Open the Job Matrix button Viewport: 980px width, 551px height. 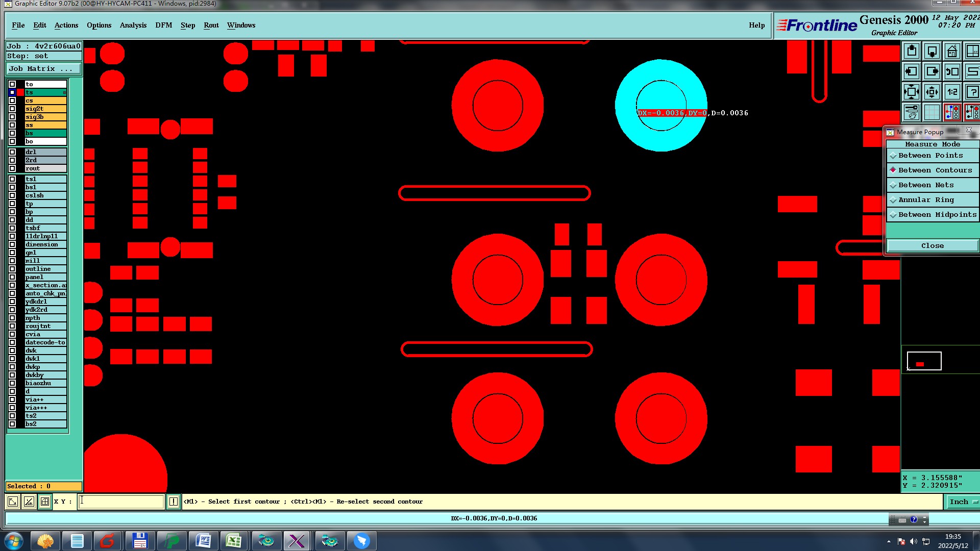click(44, 69)
